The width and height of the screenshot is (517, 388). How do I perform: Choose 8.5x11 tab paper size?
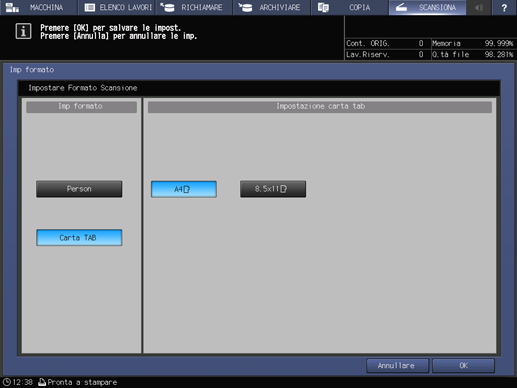(x=273, y=189)
